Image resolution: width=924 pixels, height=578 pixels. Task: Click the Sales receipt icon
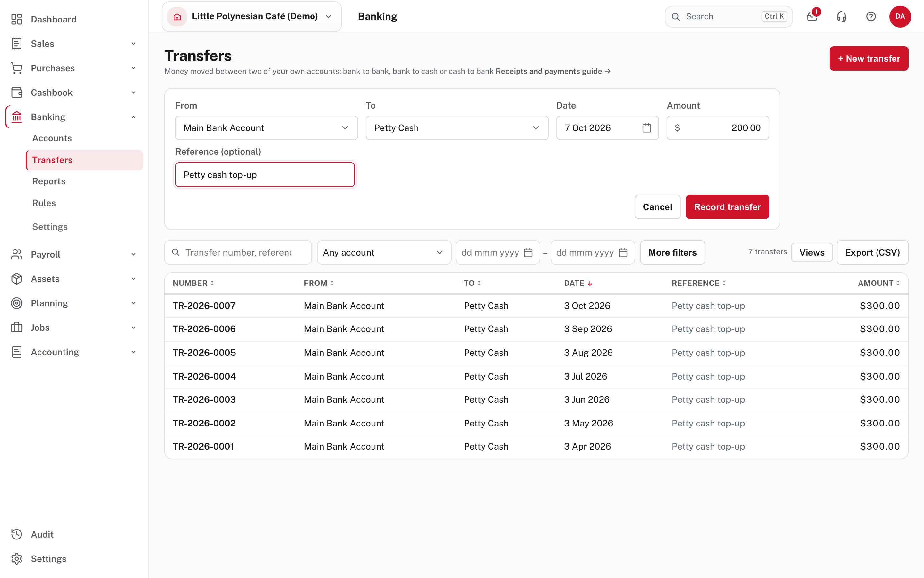click(x=16, y=44)
